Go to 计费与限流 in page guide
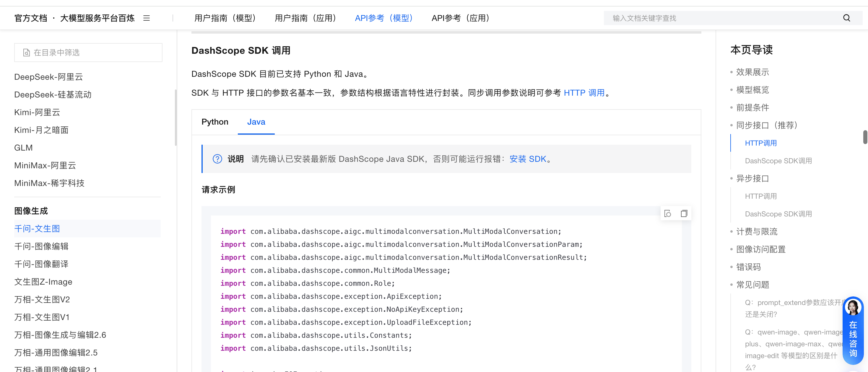 click(756, 232)
